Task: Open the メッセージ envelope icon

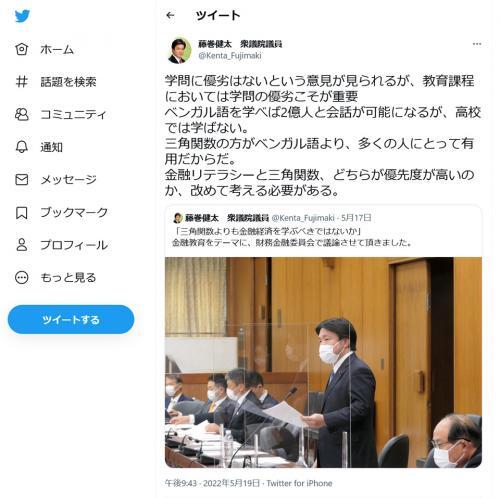Action: coord(22,179)
